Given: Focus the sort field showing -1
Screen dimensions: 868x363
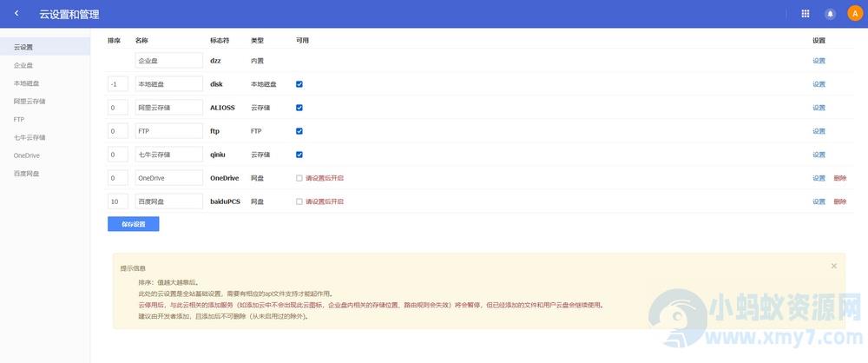Looking at the screenshot, I should click(x=118, y=84).
